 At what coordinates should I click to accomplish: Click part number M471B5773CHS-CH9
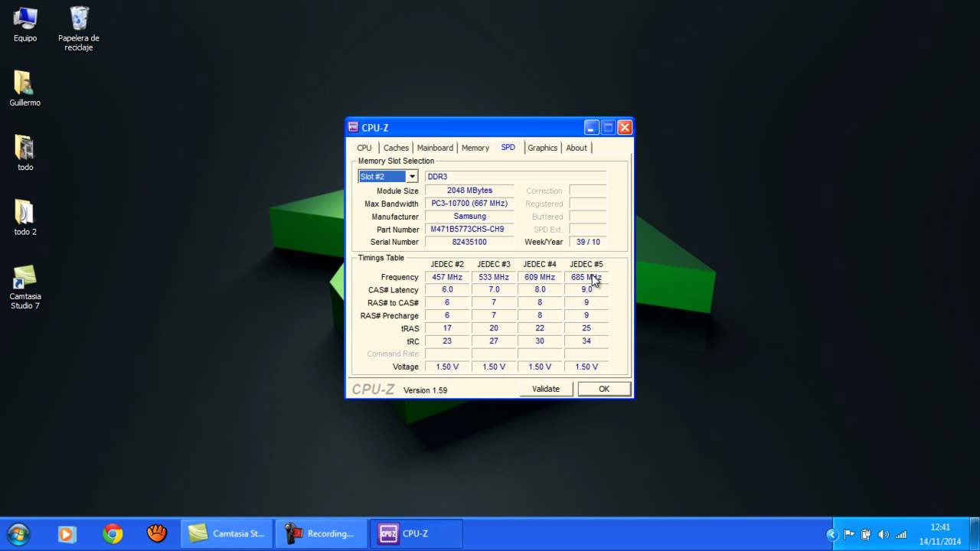pyautogui.click(x=470, y=230)
